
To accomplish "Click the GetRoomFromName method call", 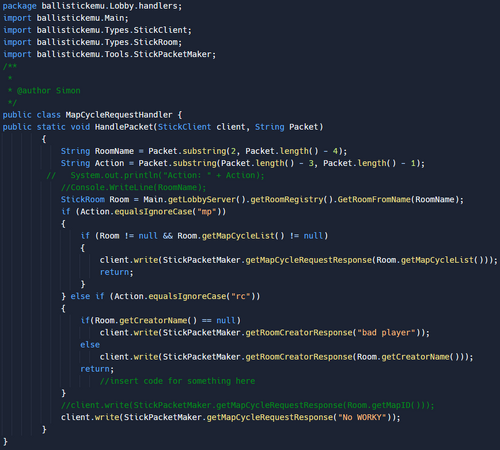I will point(374,200).
